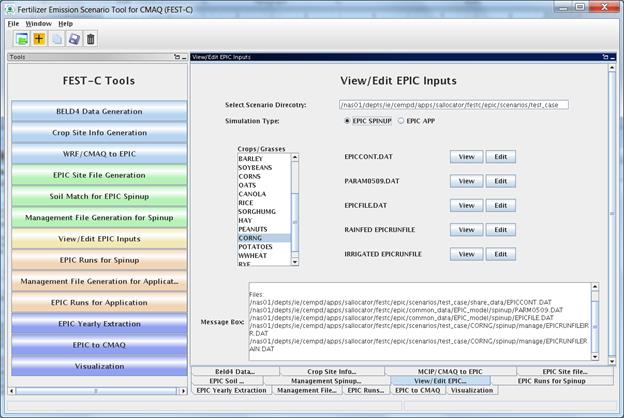624x418 pixels.
Task: Click the open project window toolbar icon
Action: pyautogui.click(x=22, y=39)
